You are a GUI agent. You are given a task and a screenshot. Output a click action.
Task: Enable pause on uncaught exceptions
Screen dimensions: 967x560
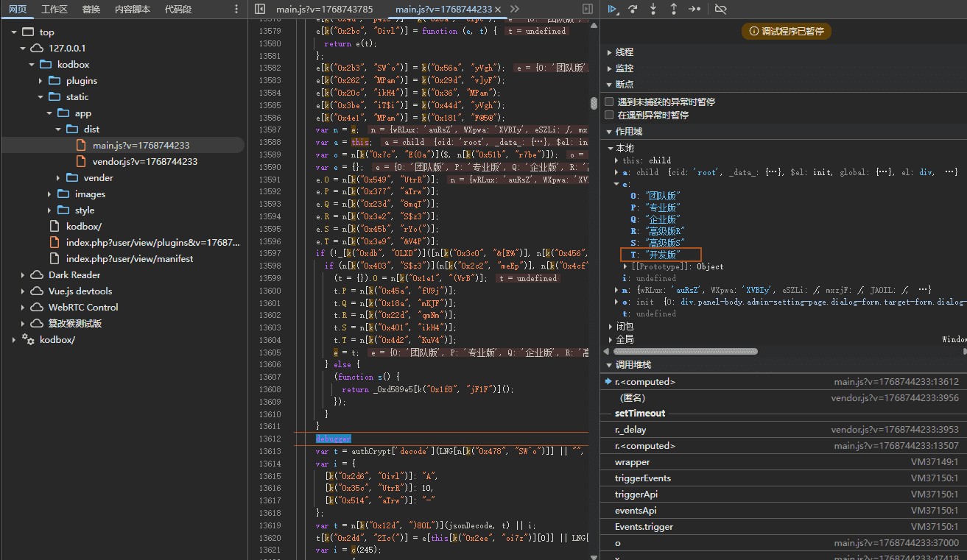point(609,102)
